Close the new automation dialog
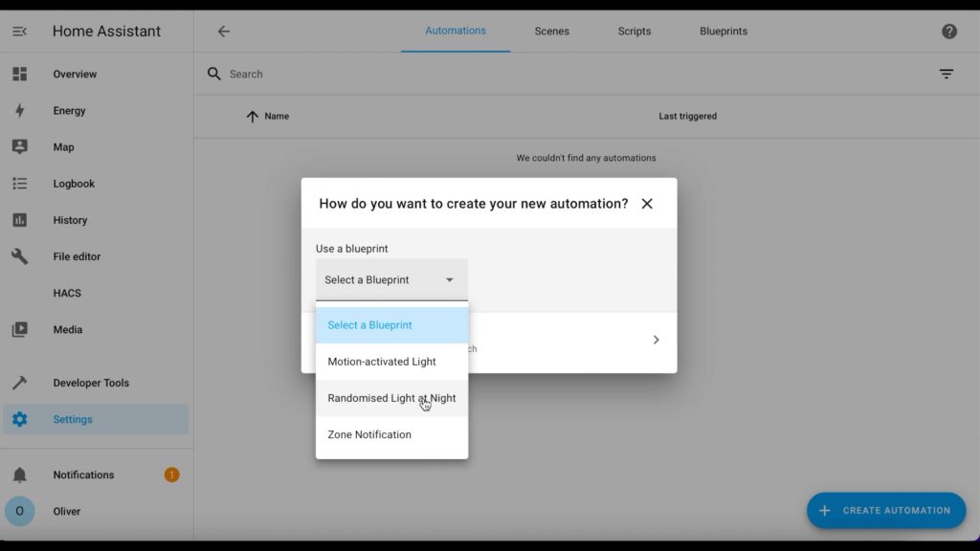Screen dimensions: 980x551 pyautogui.click(x=647, y=204)
